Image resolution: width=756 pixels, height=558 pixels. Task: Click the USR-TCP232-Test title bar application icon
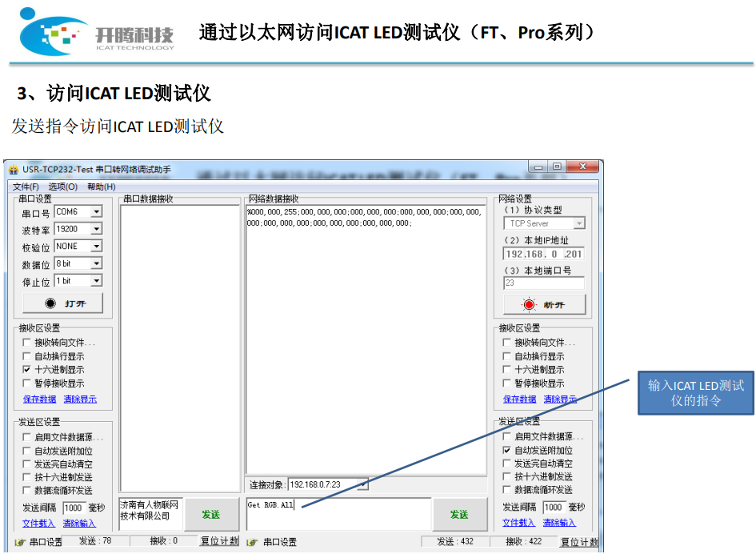[x=14, y=167]
